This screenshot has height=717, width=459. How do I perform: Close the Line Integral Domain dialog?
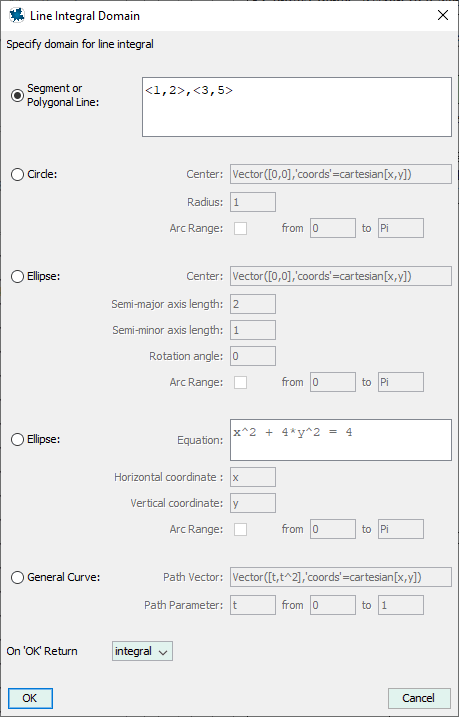(443, 16)
